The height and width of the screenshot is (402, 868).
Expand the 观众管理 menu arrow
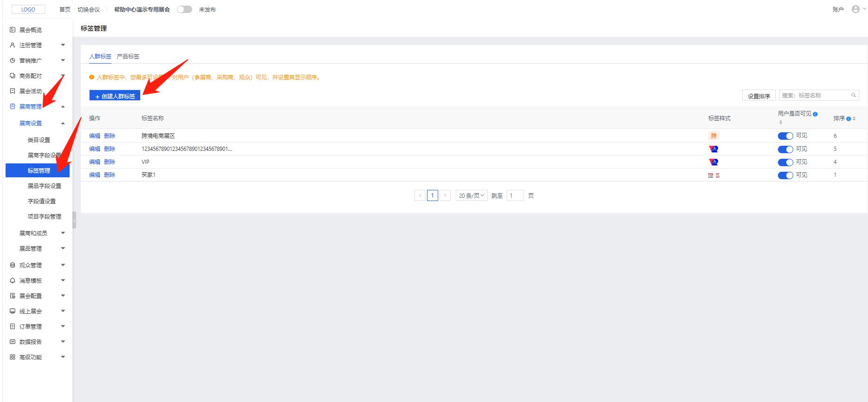click(x=63, y=265)
